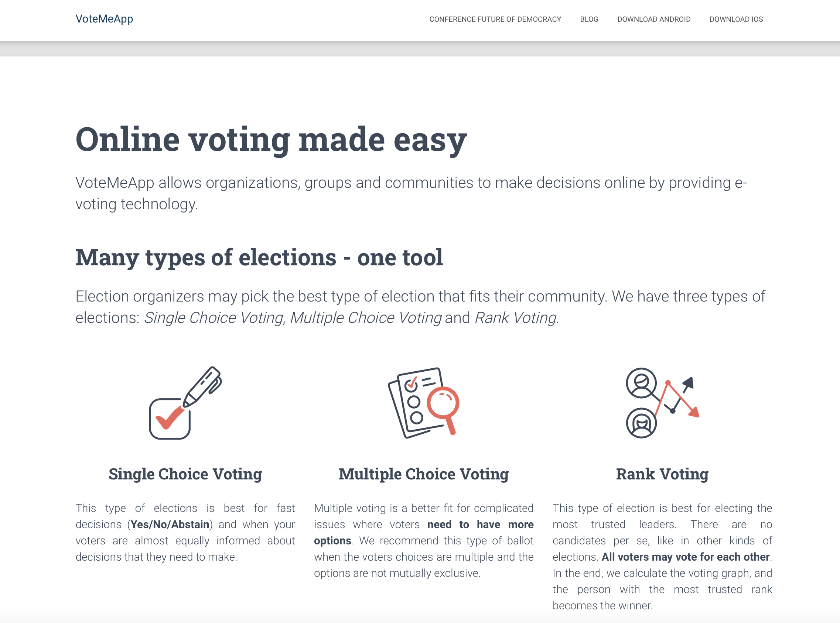Click bold Yes/No/Abstain text
Viewport: 840px width, 623px height.
170,524
